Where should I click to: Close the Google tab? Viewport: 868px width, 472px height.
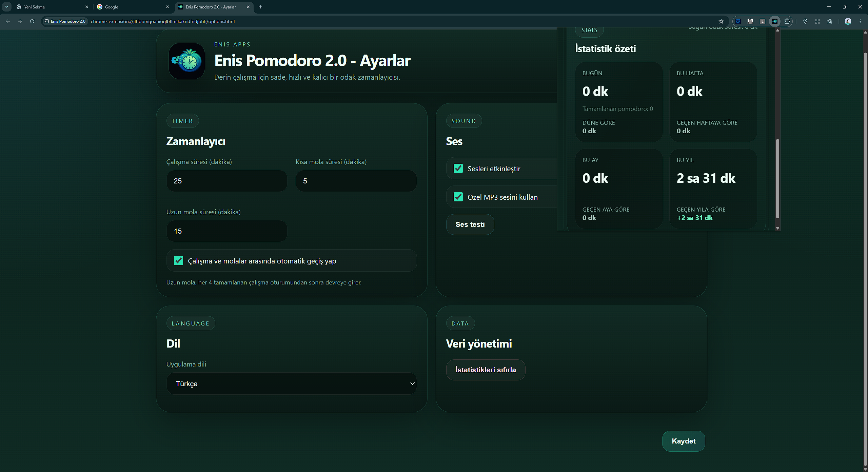tap(167, 7)
